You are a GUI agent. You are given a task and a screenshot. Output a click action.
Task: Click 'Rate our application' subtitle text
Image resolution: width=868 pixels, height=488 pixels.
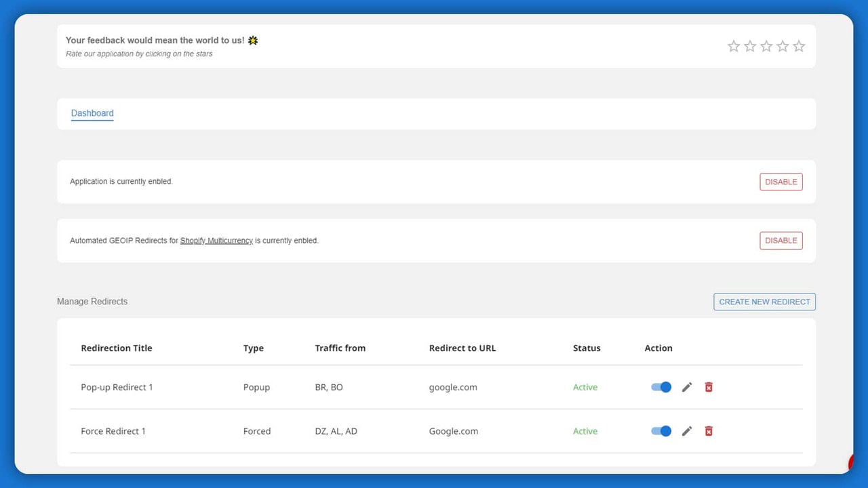[139, 54]
